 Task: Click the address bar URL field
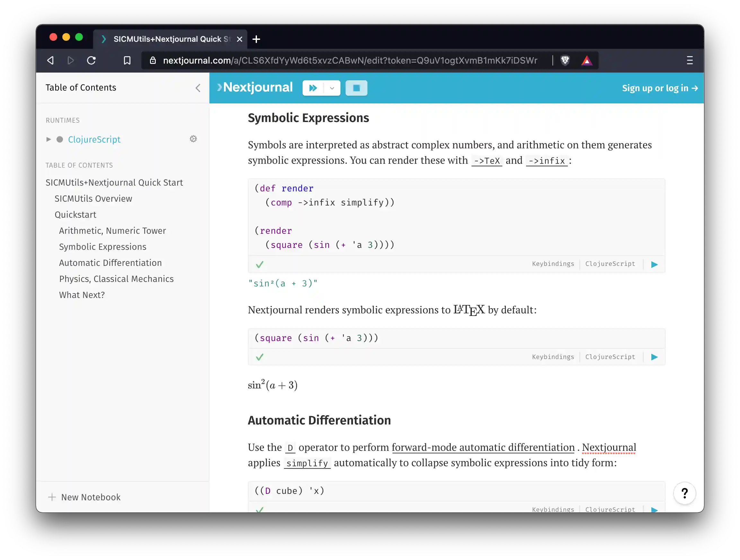[349, 60]
